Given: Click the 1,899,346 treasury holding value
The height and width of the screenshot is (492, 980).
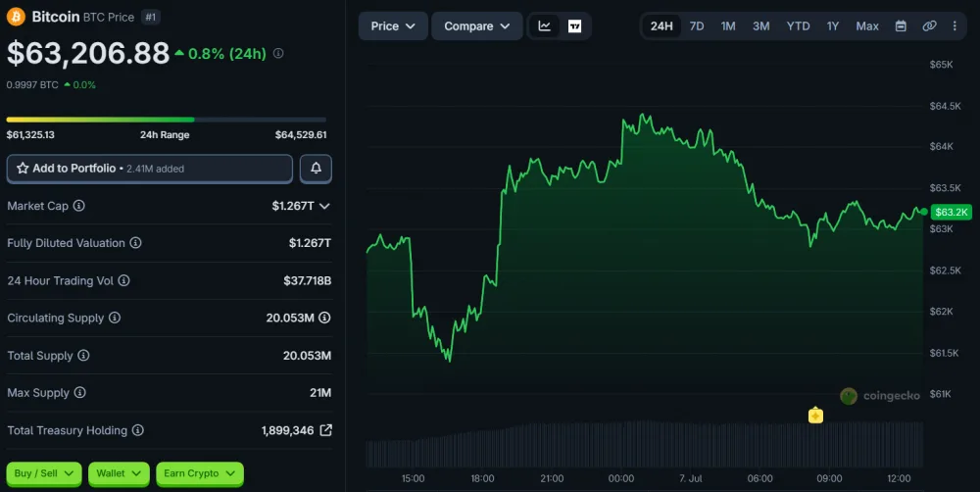Looking at the screenshot, I should click(287, 430).
